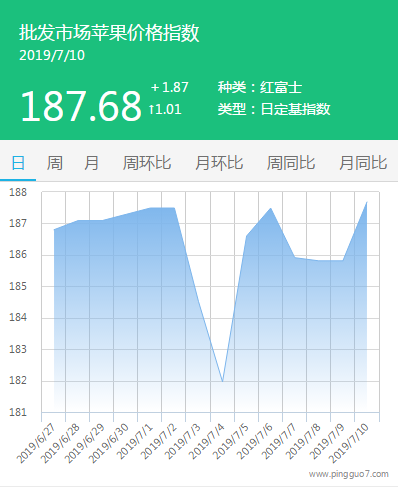Click the x-axis label 2019/7/2
The image size is (398, 487).
pyautogui.click(x=159, y=442)
